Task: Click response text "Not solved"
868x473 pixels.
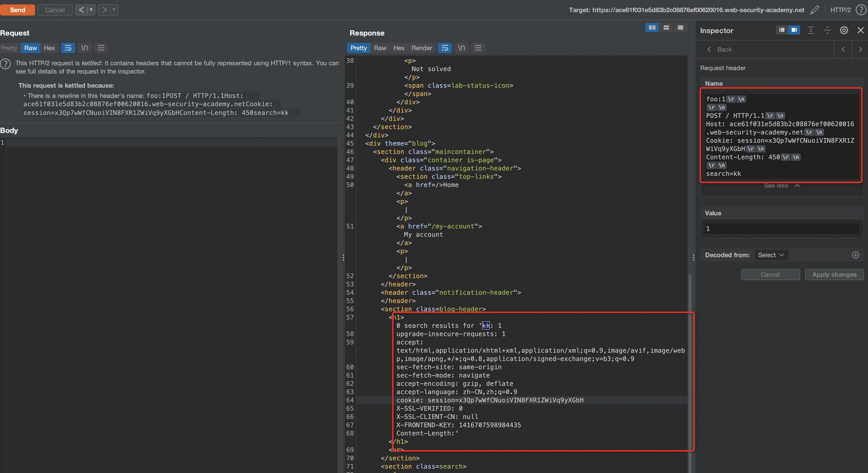Action: point(431,69)
